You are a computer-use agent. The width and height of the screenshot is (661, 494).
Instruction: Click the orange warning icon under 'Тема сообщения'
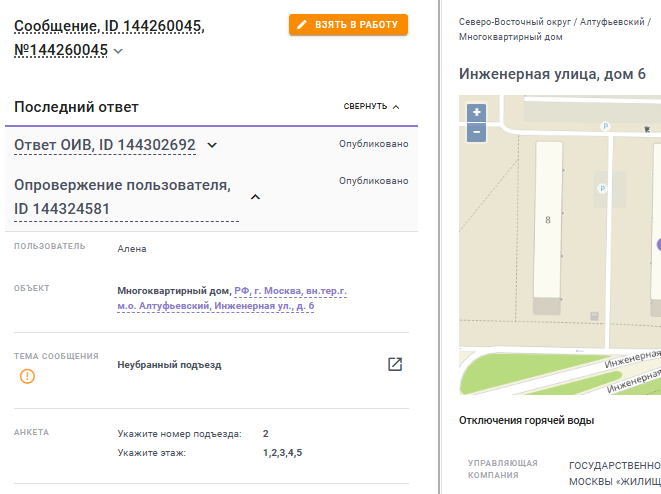tap(27, 376)
